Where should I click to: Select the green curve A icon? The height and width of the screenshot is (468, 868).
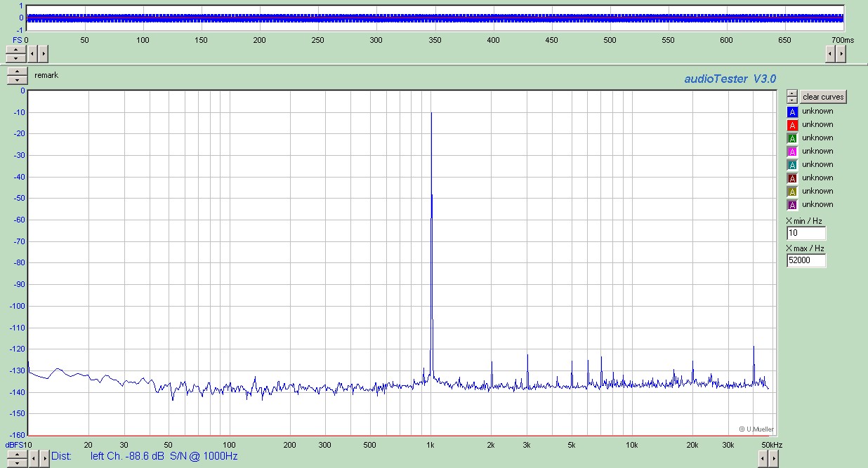pos(792,138)
